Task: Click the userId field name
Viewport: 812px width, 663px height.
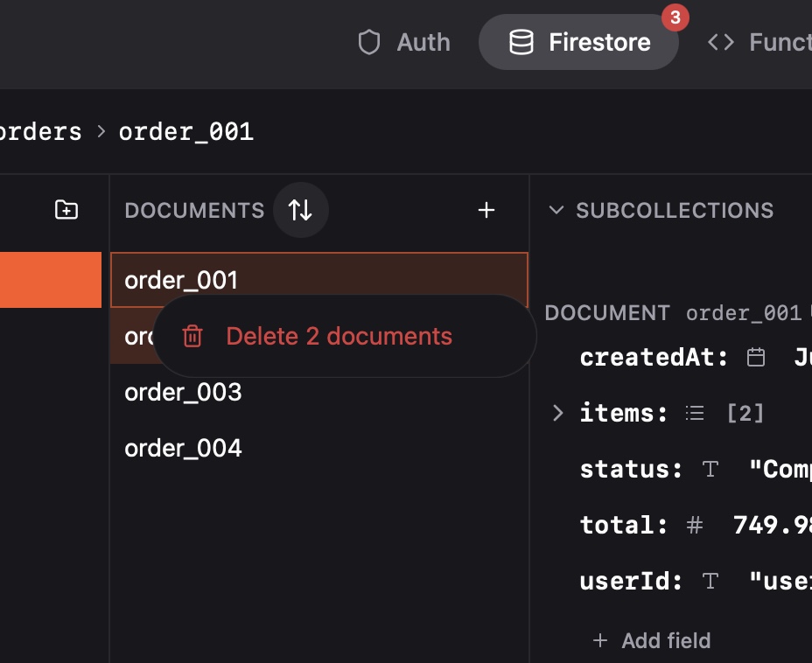Action: (x=631, y=582)
